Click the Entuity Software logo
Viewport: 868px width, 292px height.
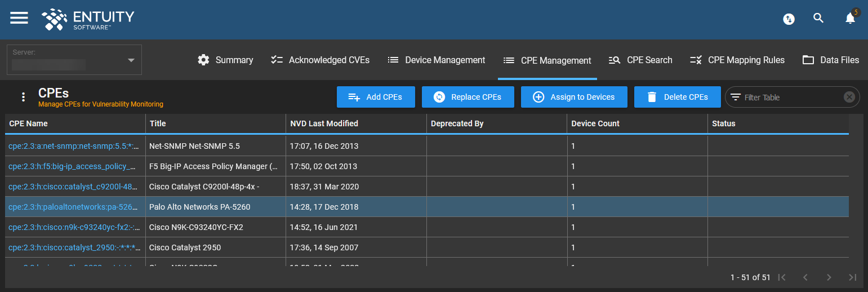(x=88, y=19)
